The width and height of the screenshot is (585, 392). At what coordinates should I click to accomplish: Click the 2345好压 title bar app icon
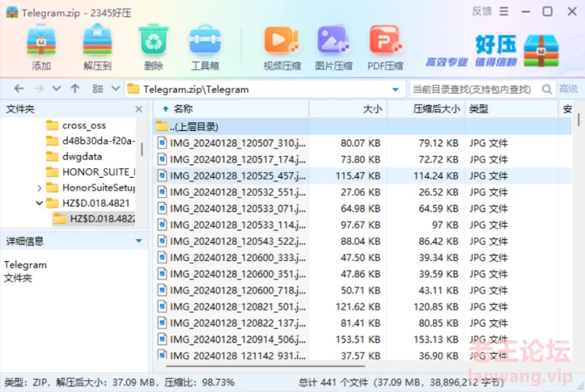point(12,12)
